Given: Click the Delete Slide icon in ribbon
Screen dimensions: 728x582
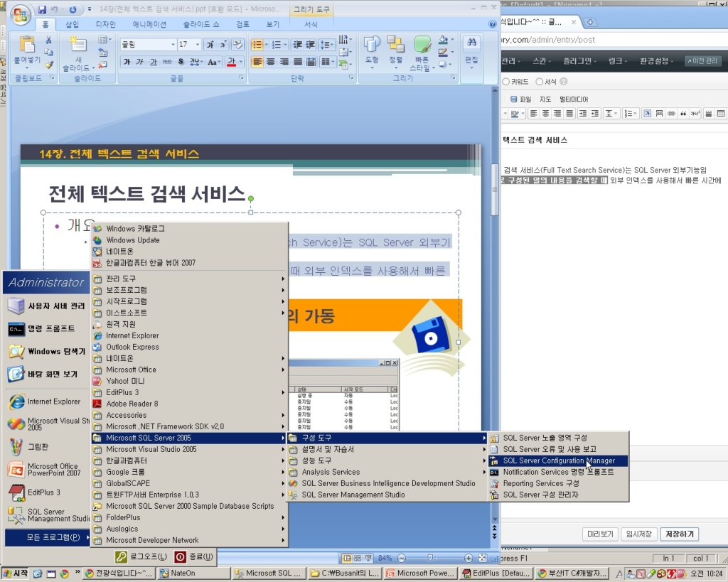Looking at the screenshot, I should (103, 65).
